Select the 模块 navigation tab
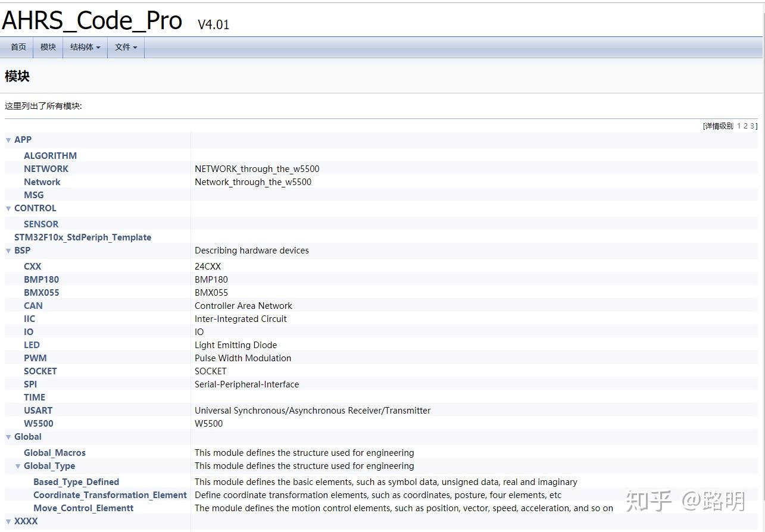This screenshot has height=532, width=765. [x=48, y=47]
